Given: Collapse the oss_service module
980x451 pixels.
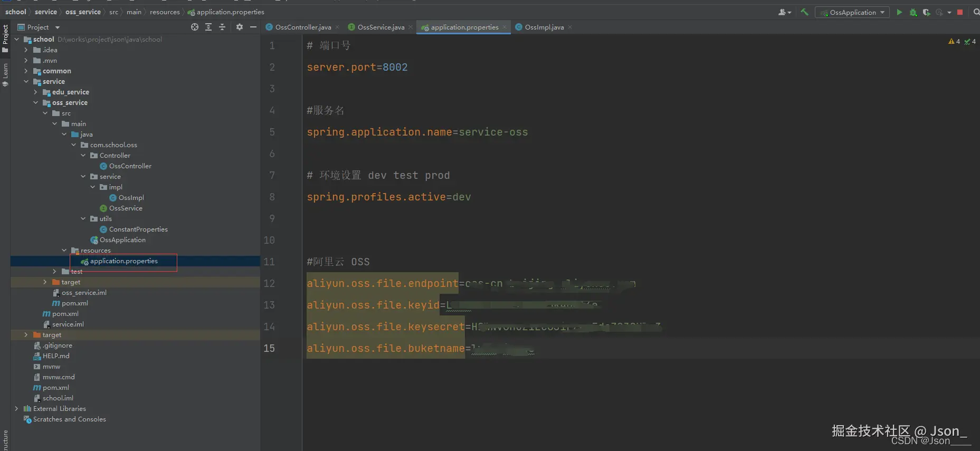Looking at the screenshot, I should [x=35, y=102].
